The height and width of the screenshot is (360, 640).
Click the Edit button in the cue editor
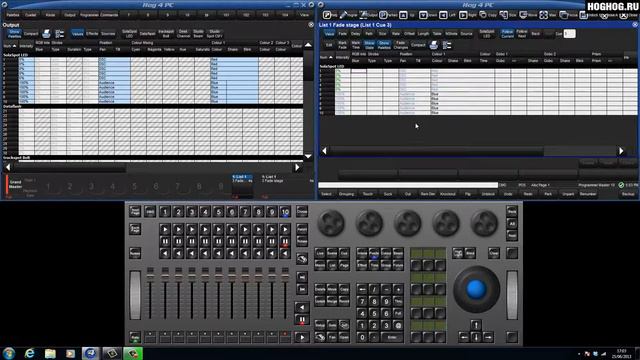tap(329, 45)
